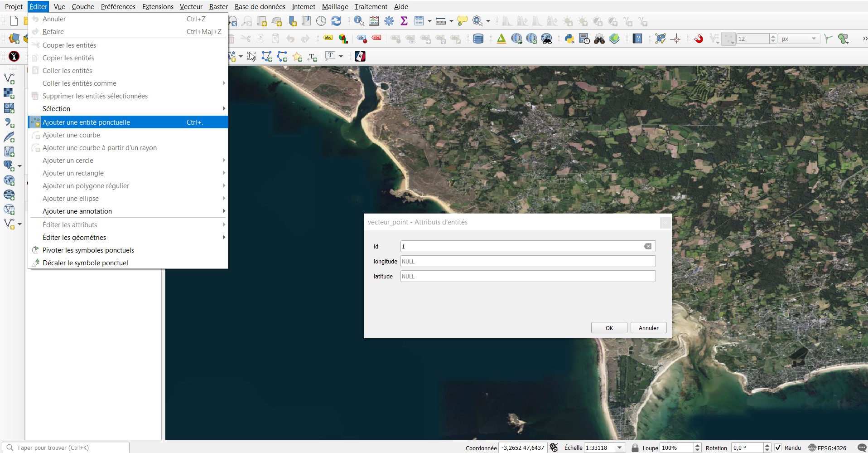Clear the id field with the X button
Screen dimensions: 868x453
pyautogui.click(x=648, y=246)
